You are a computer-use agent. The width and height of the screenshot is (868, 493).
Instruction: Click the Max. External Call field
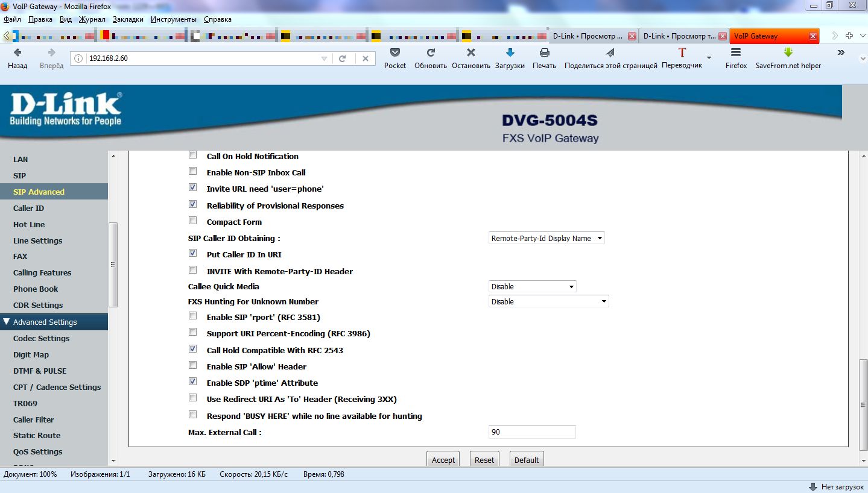[x=532, y=432]
